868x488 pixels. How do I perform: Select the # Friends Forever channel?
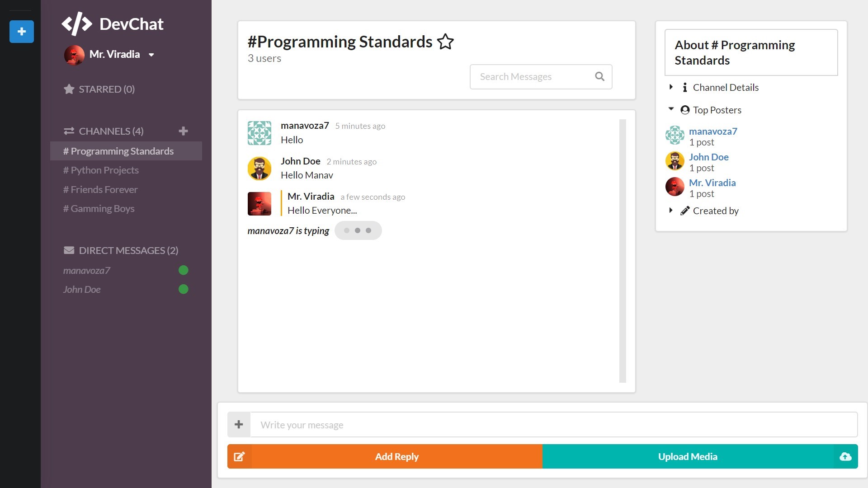coord(101,189)
